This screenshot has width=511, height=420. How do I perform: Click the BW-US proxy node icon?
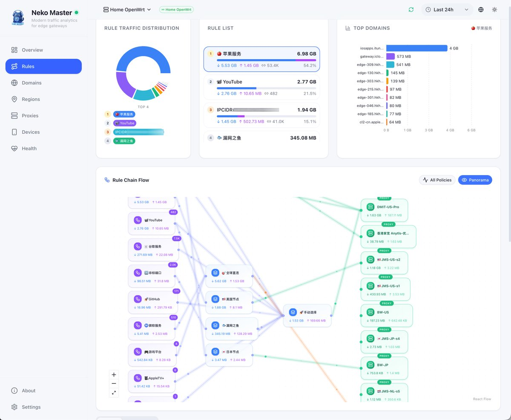(370, 312)
